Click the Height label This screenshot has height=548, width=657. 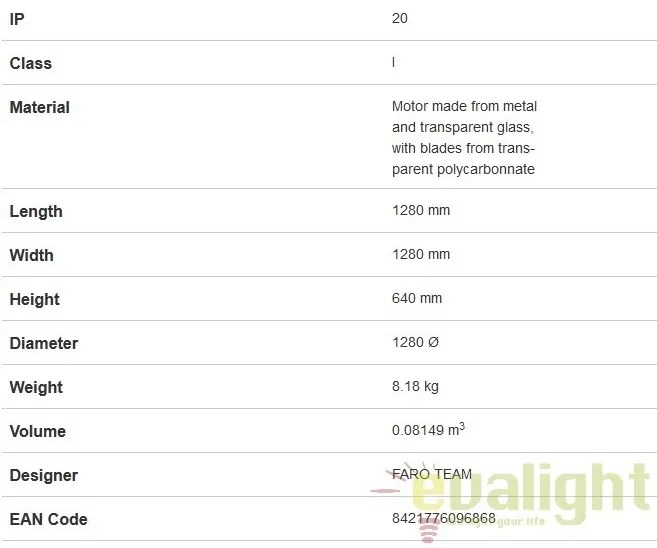pos(34,299)
